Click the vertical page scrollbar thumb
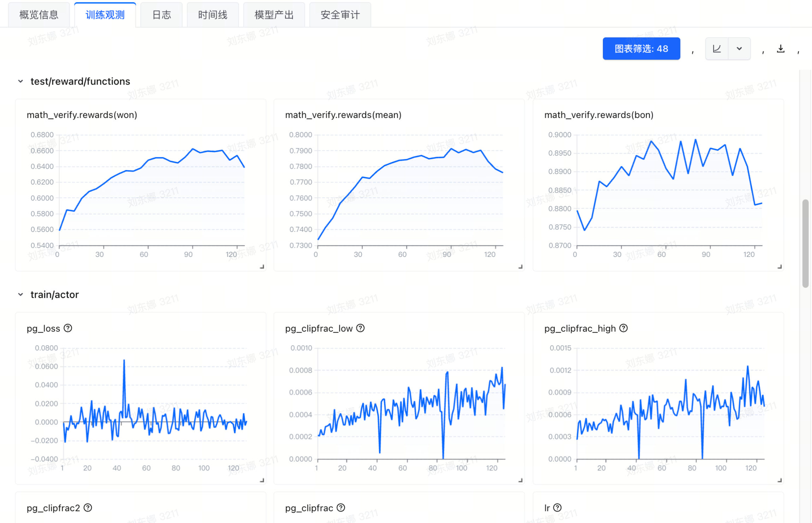 [x=805, y=243]
